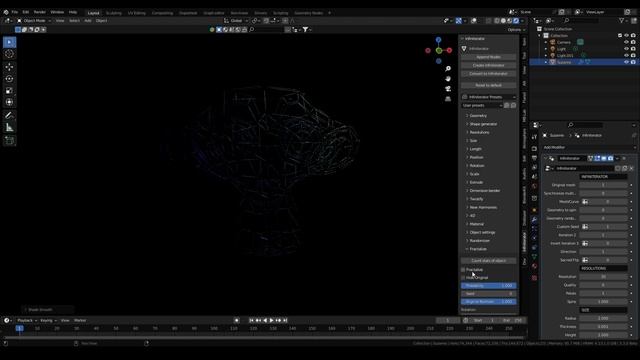The width and height of the screenshot is (640, 360).
Task: Switch to the Sculpting workspace tab
Action: click(113, 13)
